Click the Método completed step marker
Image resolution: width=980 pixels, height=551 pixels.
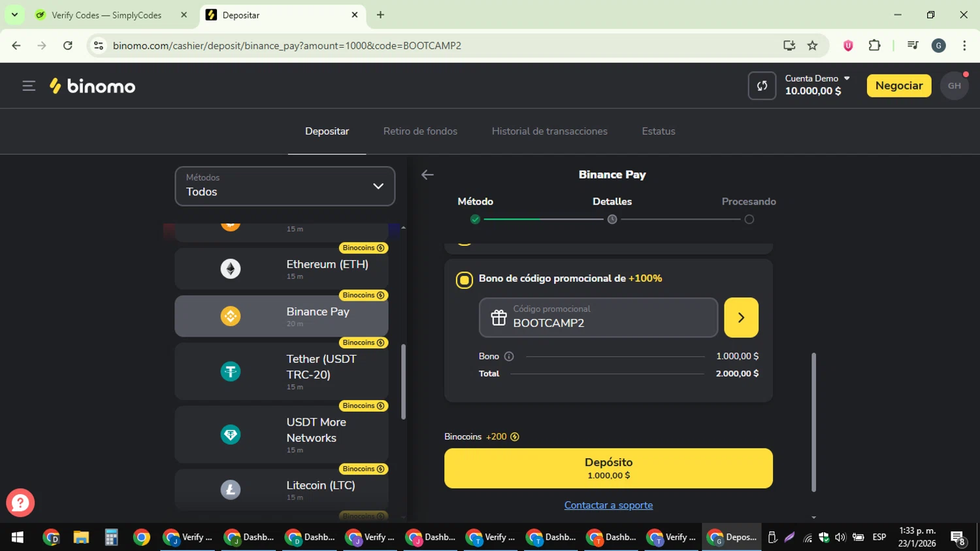point(475,220)
